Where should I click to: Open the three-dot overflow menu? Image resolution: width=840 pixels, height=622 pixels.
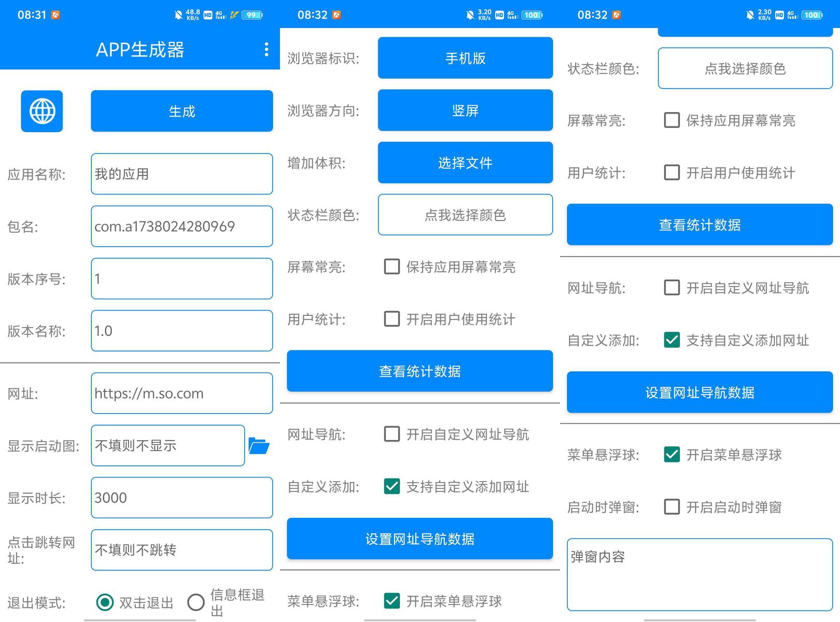pos(267,49)
